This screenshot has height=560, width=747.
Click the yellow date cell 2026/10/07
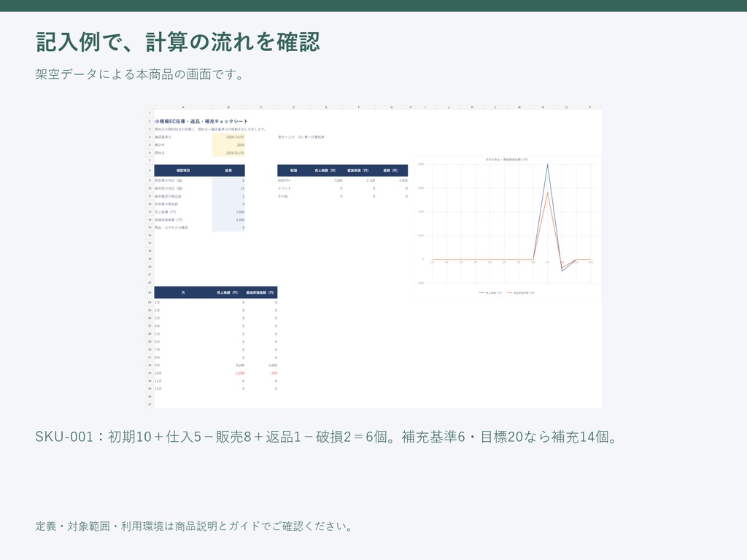[x=228, y=137]
